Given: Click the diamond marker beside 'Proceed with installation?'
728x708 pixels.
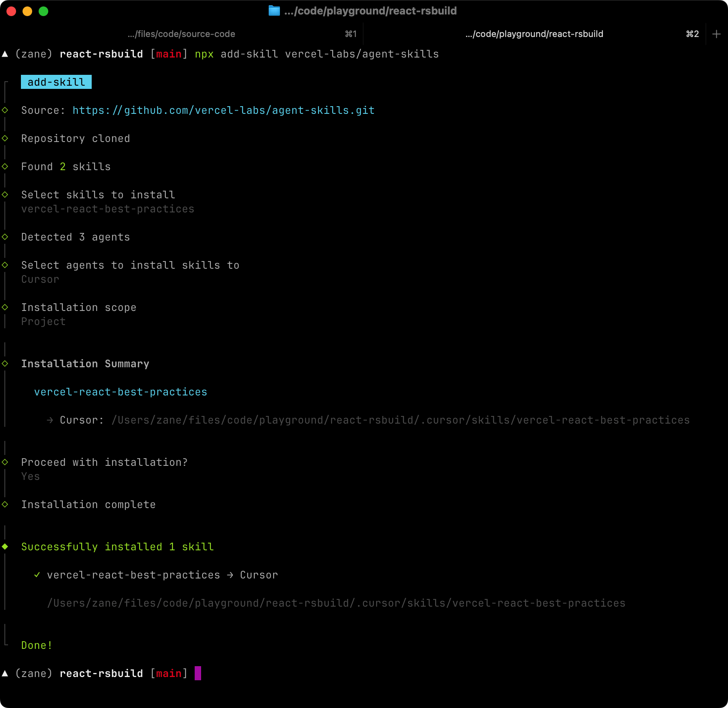Looking at the screenshot, I should click(x=5, y=462).
